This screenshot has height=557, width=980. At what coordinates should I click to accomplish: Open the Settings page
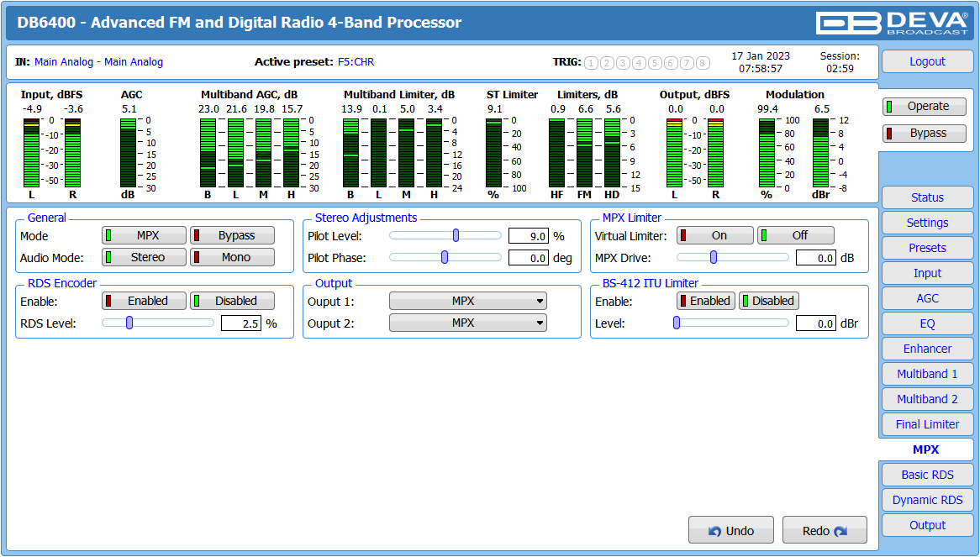click(x=928, y=223)
